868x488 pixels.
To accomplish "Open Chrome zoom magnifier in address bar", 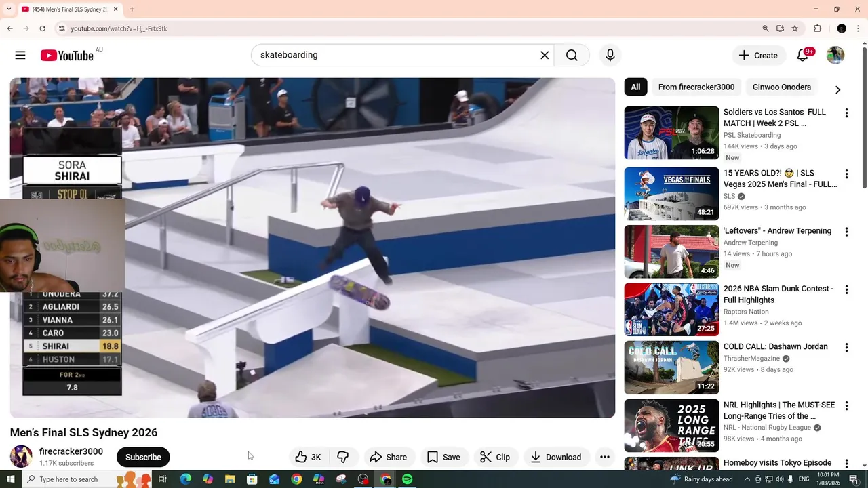I will pos(766,28).
